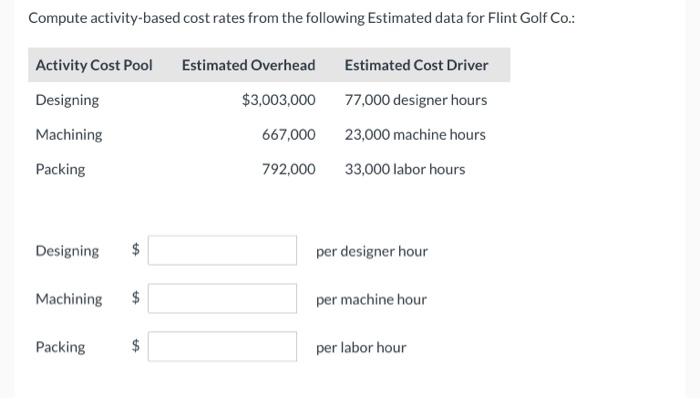The height and width of the screenshot is (399, 700).
Task: Click the 'Activity Cost Pool' column header
Action: (94, 65)
